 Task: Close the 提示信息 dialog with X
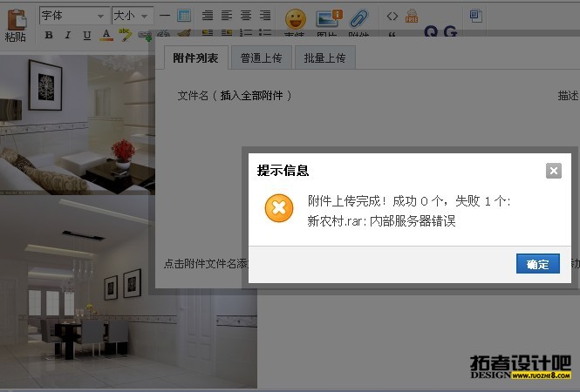[553, 171]
